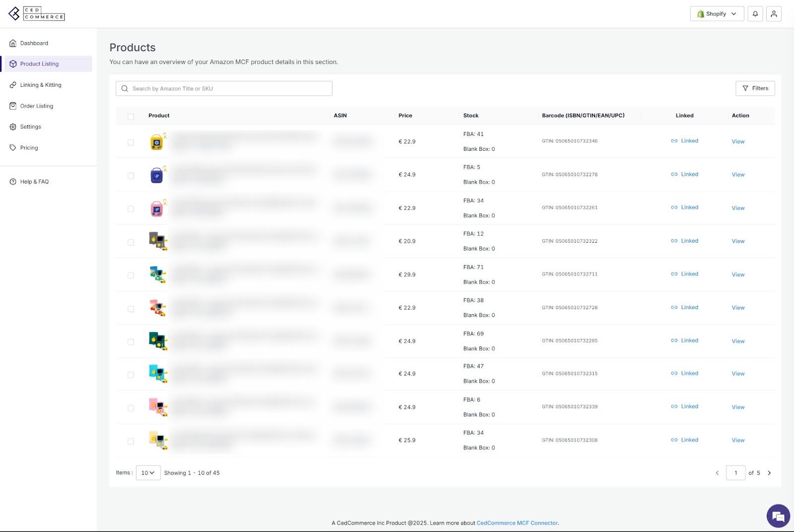
Task: Open the Filters panel
Action: coord(755,88)
